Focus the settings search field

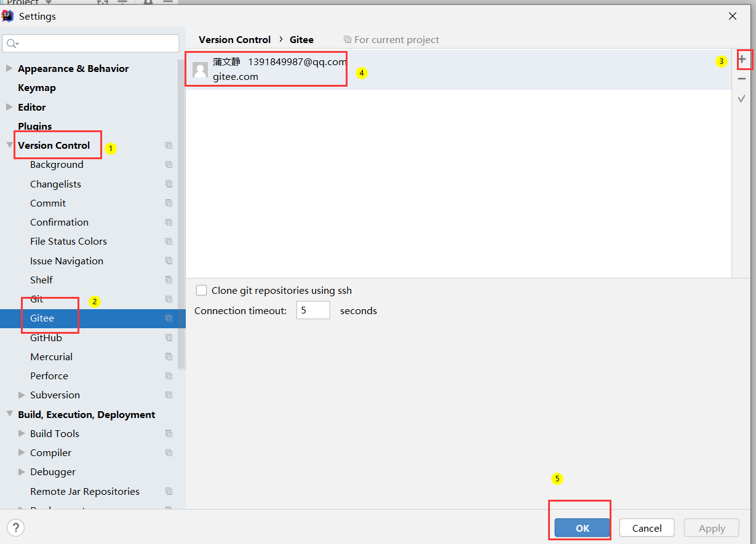click(91, 44)
